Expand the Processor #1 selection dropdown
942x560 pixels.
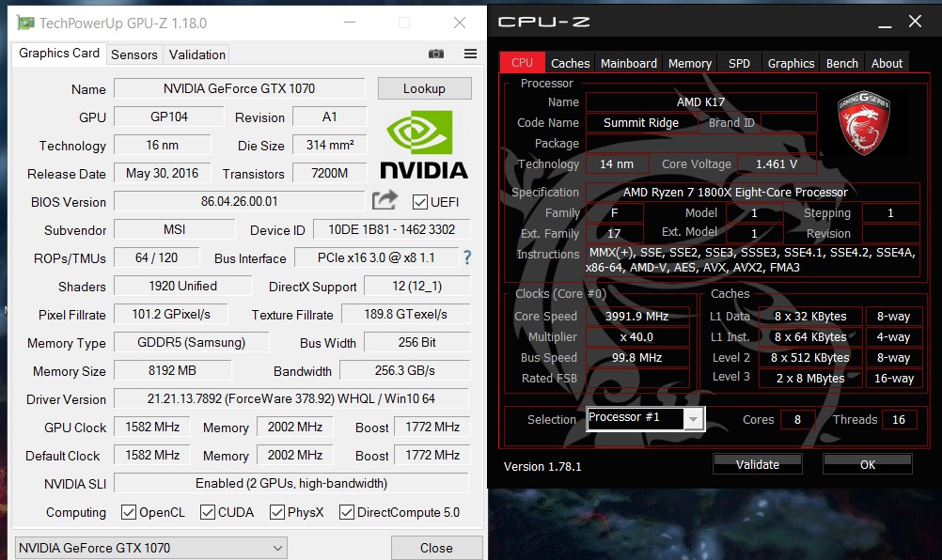coord(693,419)
